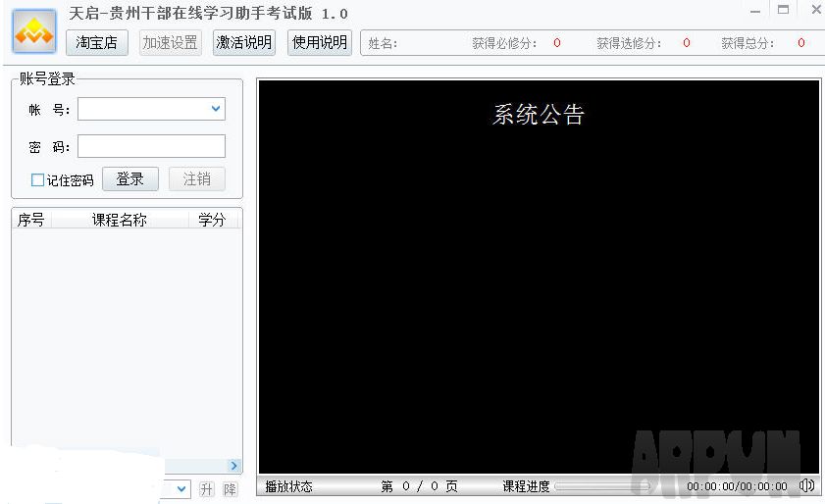Click the 加速设置 button
The height and width of the screenshot is (504, 825).
coord(170,42)
